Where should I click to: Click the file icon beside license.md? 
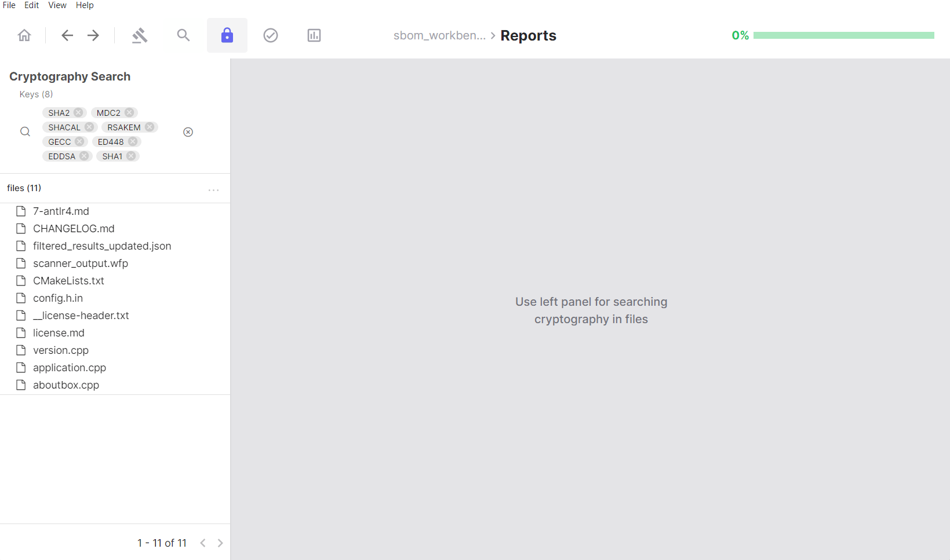pyautogui.click(x=21, y=332)
